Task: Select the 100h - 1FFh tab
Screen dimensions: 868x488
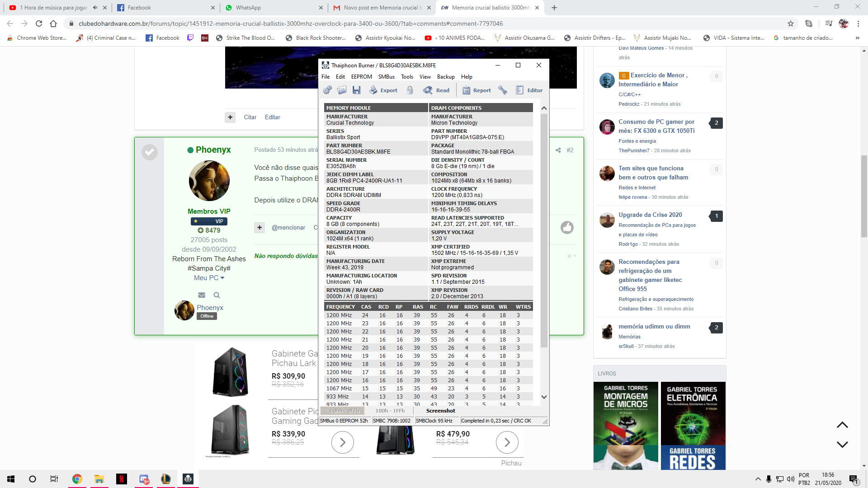Action: pos(390,411)
